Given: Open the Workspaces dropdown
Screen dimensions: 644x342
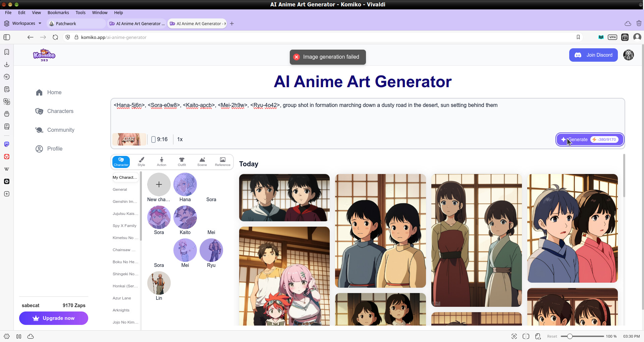Looking at the screenshot, I should (23, 23).
